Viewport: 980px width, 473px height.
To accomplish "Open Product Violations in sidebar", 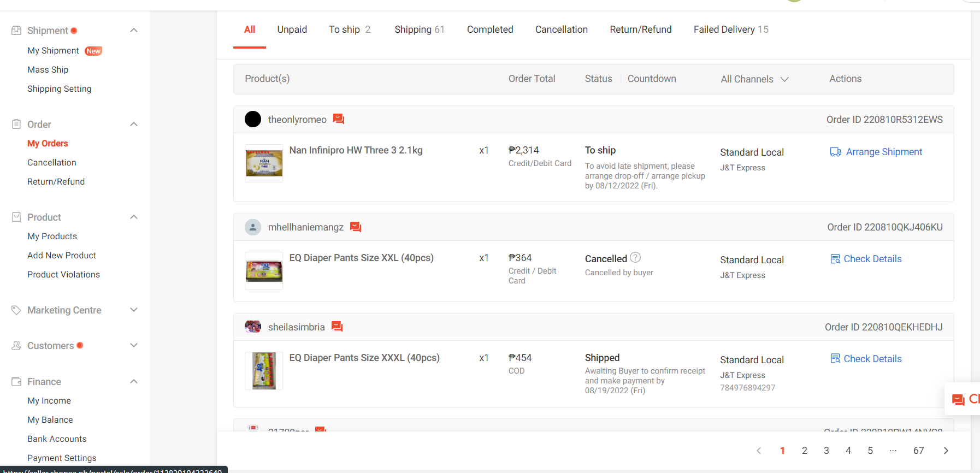I will (x=64, y=275).
